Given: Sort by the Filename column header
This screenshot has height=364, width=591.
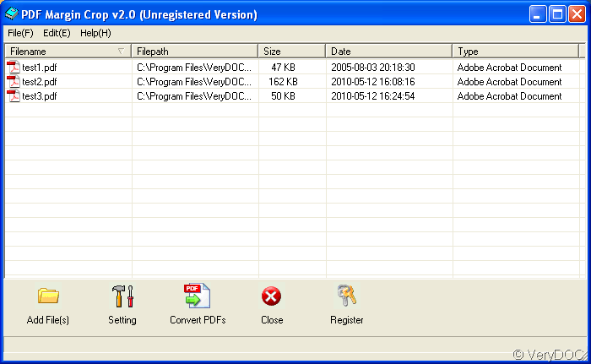Looking at the screenshot, I should pyautogui.click(x=68, y=52).
